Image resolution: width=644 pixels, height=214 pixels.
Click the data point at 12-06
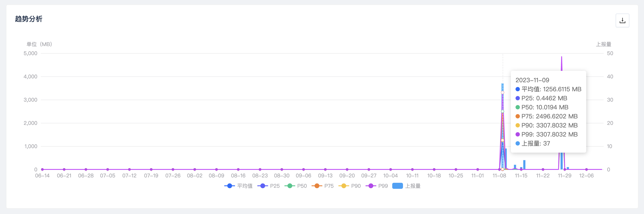586,169
